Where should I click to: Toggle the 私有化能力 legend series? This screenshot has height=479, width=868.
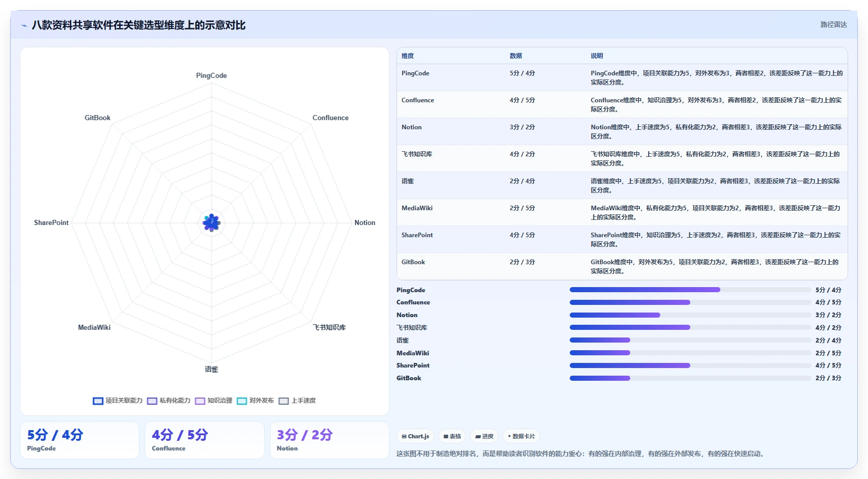pyautogui.click(x=169, y=401)
